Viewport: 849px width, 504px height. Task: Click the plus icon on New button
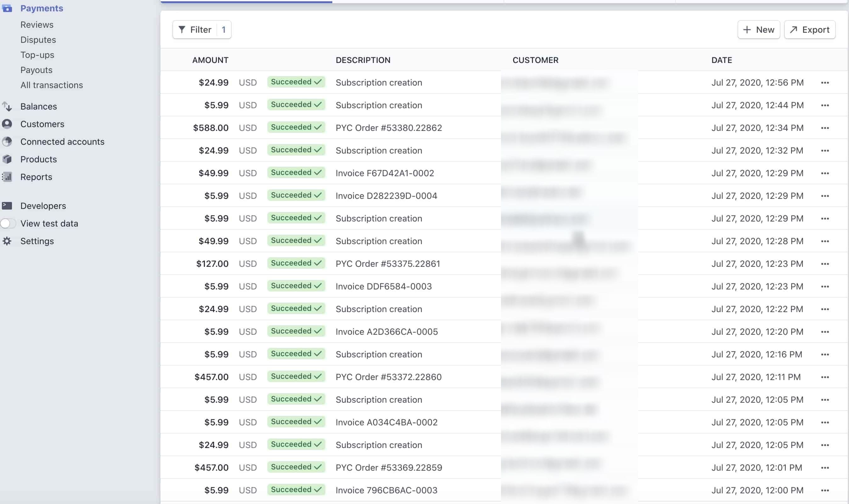(x=747, y=30)
